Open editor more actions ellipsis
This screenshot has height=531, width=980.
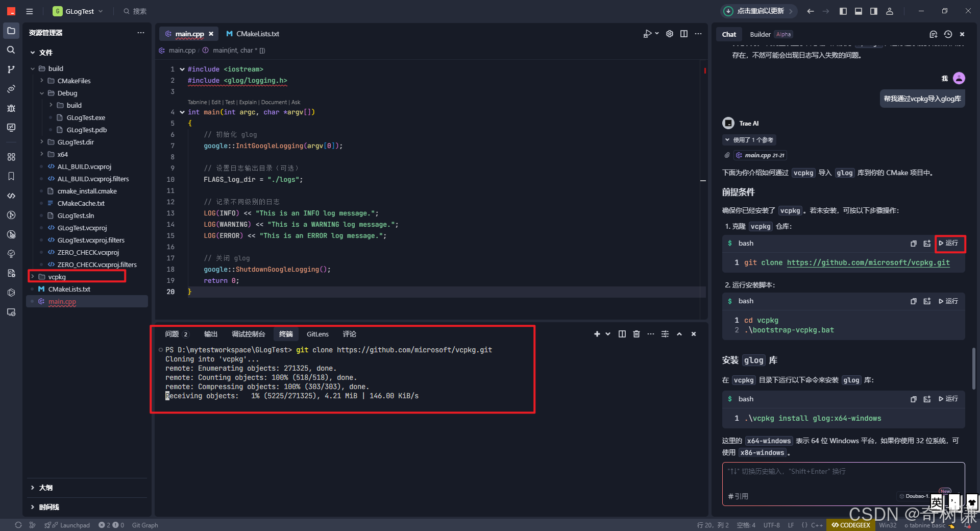click(698, 34)
